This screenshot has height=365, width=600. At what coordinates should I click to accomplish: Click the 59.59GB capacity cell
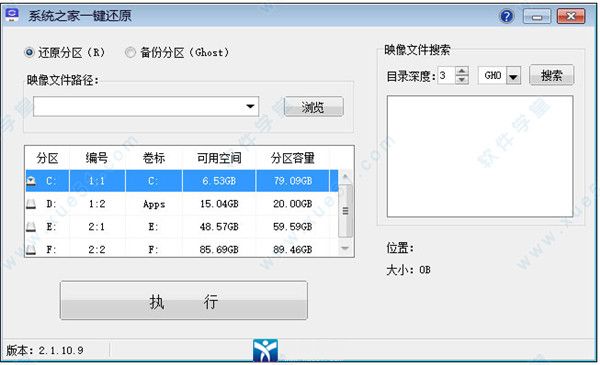click(x=293, y=227)
